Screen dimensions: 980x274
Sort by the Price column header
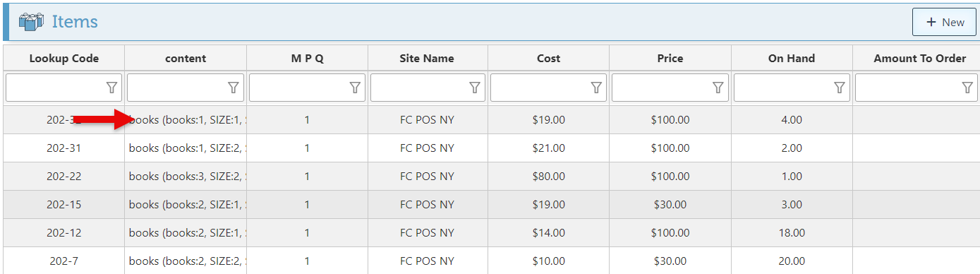click(x=670, y=59)
